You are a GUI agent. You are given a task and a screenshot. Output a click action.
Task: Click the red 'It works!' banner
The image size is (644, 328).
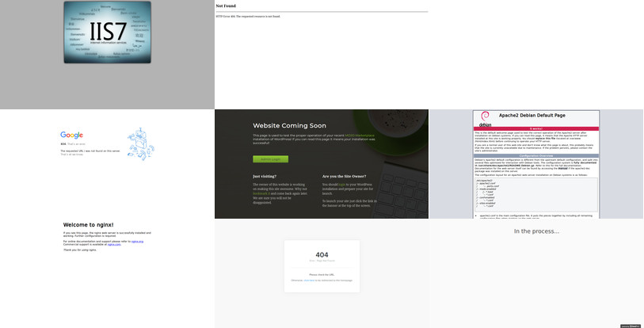coord(536,128)
